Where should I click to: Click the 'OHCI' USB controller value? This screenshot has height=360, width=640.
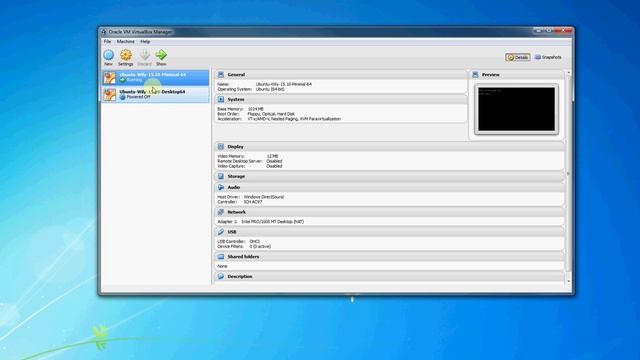pyautogui.click(x=255, y=242)
